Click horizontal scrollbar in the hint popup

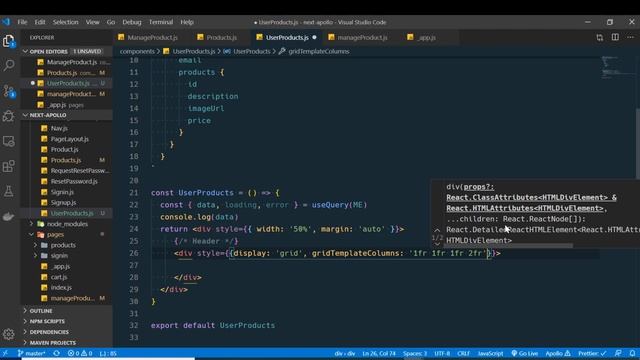tap(509, 246)
